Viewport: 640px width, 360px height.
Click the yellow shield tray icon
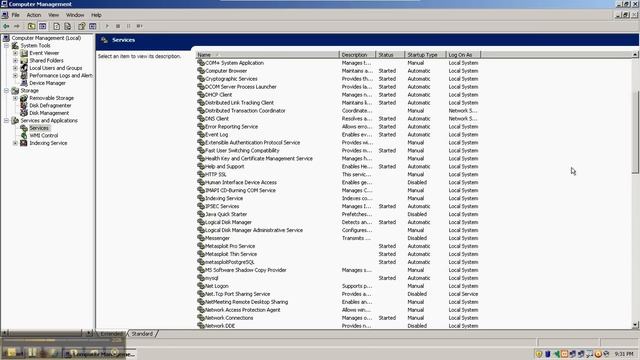pyautogui.click(x=539, y=354)
